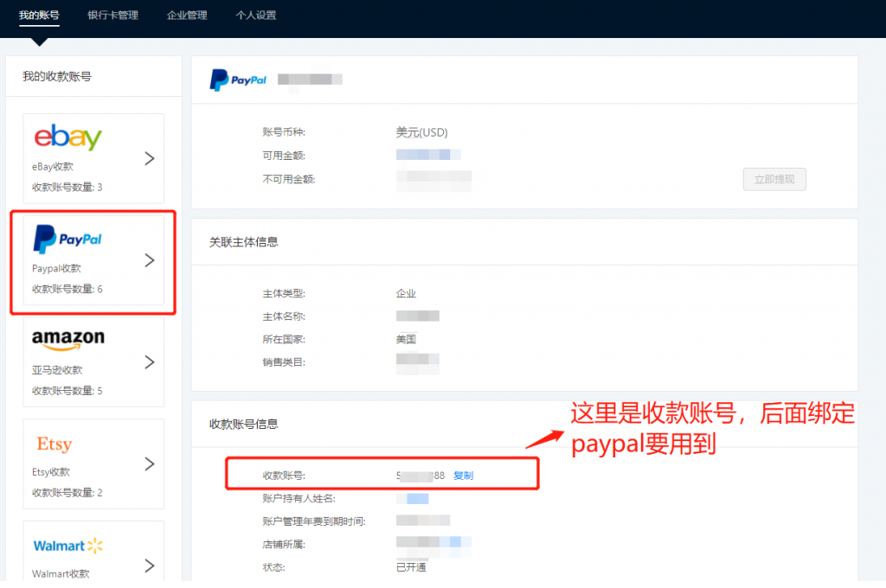Click the Paypal收款 label
This screenshot has width=886, height=588.
click(56, 268)
